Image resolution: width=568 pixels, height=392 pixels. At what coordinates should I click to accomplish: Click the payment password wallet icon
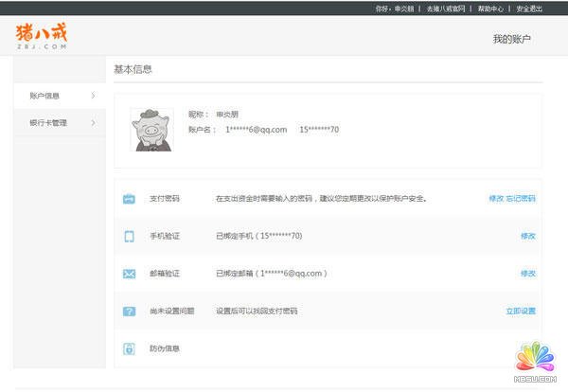click(129, 199)
